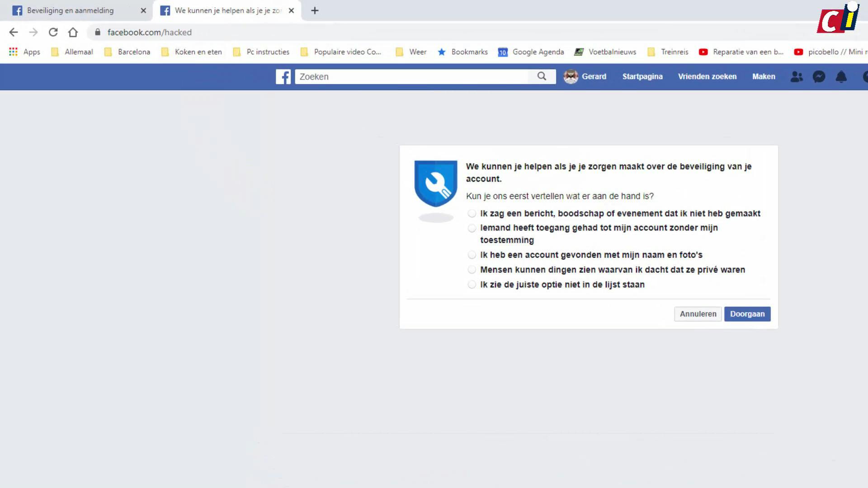This screenshot has height=488, width=868.
Task: Open the Google Apps grid launcher
Action: tap(13, 52)
